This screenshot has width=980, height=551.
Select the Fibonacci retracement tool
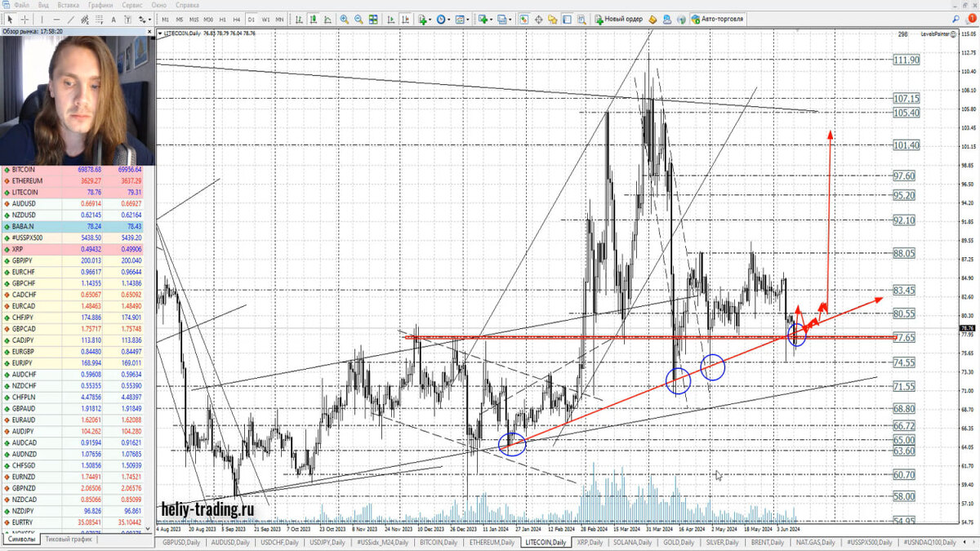pos(99,18)
